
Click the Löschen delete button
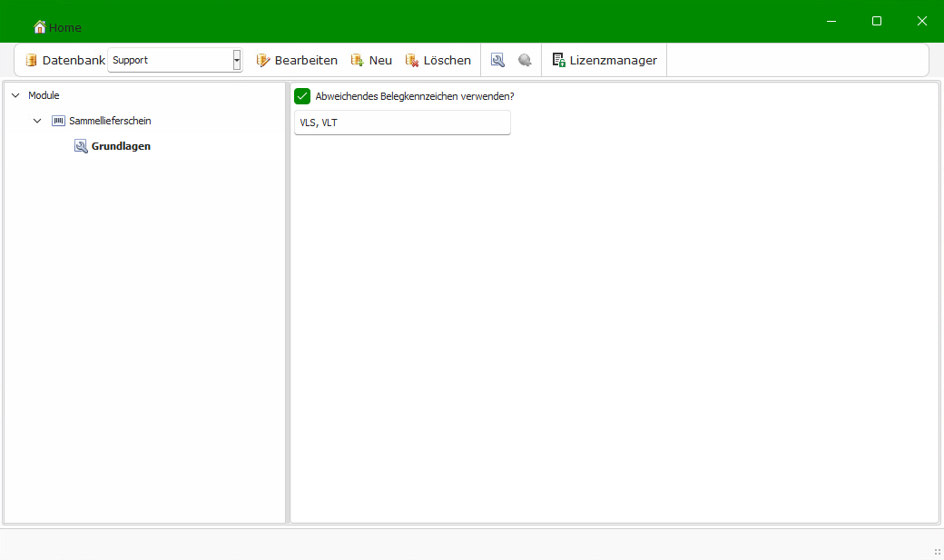tap(438, 60)
